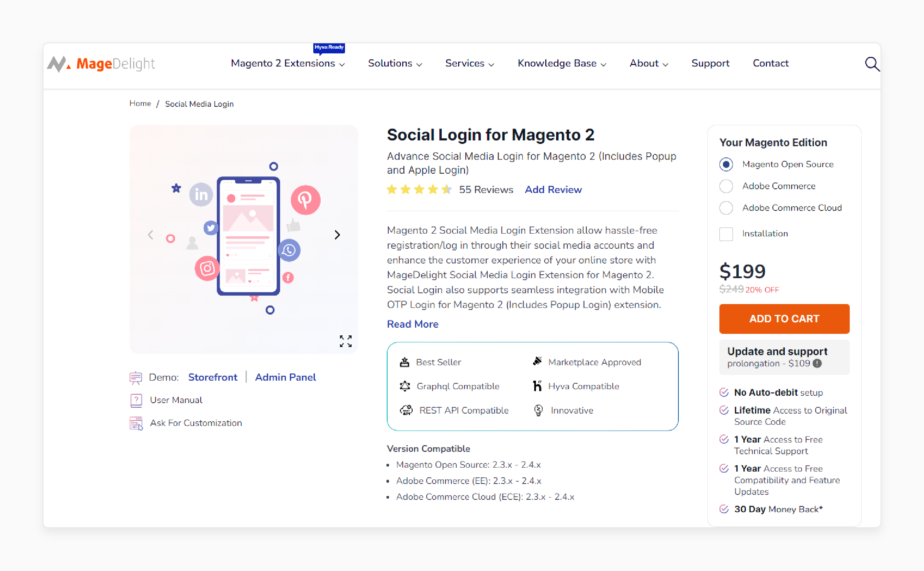Click Read More link
Image resolution: width=924 pixels, height=571 pixels.
click(x=413, y=324)
